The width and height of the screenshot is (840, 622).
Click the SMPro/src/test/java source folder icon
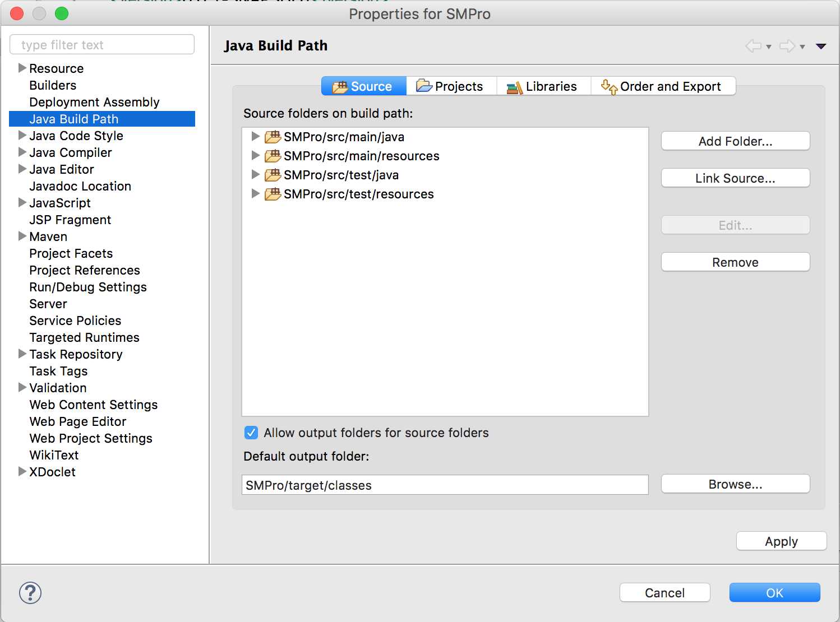pyautogui.click(x=273, y=175)
